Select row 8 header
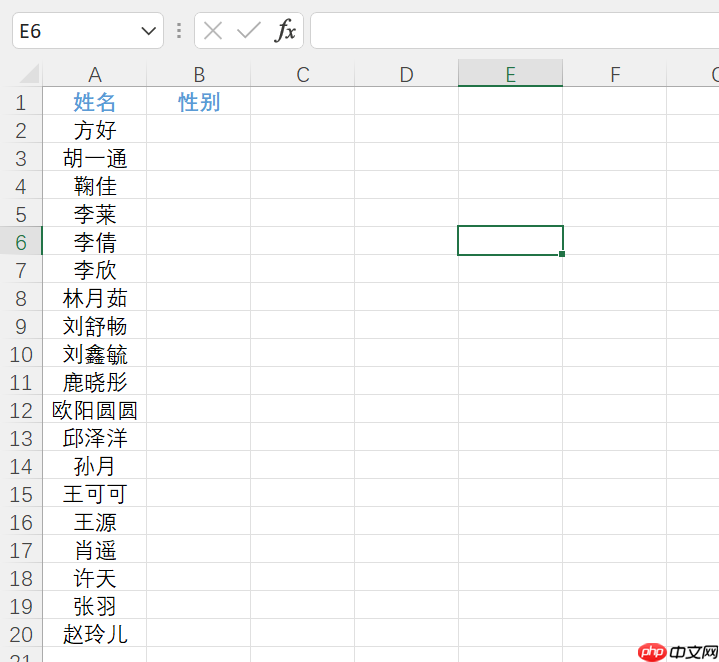719x662 pixels. (x=21, y=298)
